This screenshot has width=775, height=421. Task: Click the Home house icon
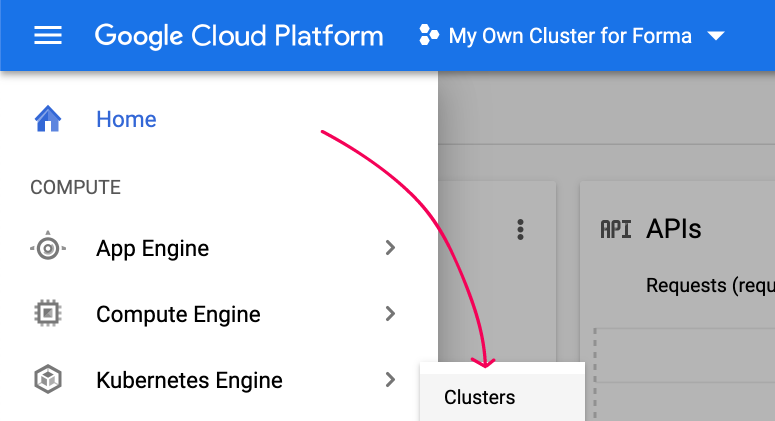coord(48,119)
